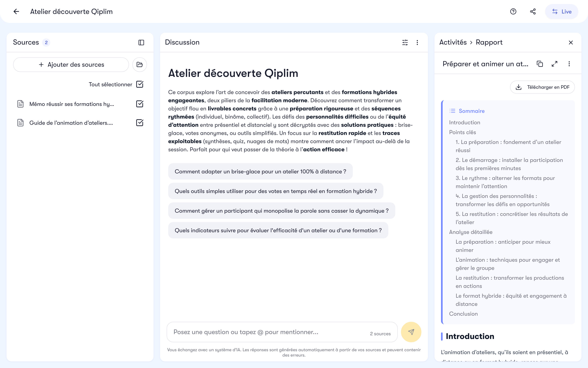Go to L'animation : techniques pour engager
The width and height of the screenshot is (588, 368).
click(508, 264)
